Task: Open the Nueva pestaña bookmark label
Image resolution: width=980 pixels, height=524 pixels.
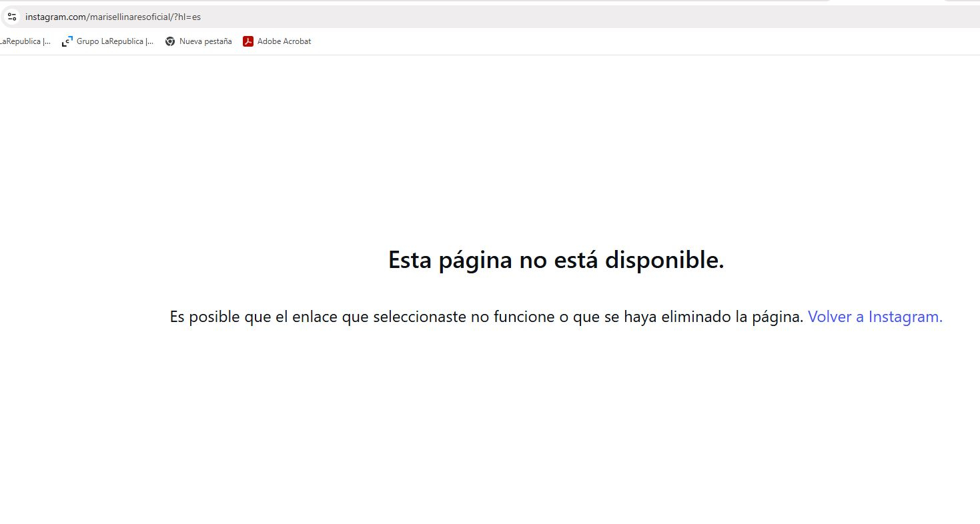Action: click(205, 41)
